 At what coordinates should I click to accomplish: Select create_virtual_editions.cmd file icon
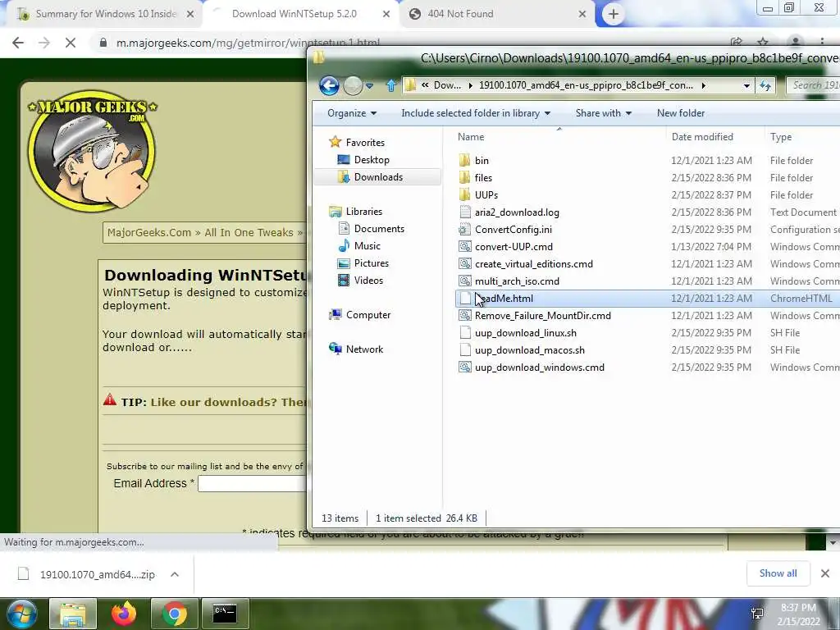point(465,263)
